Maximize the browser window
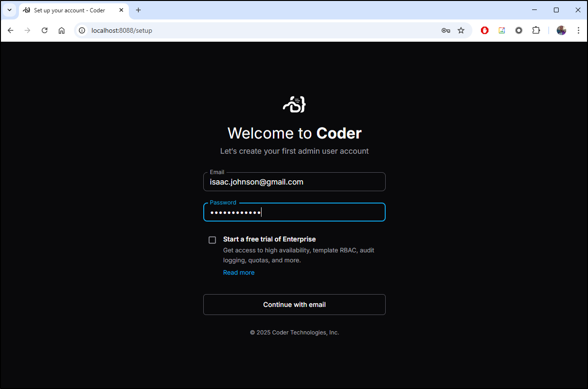Image resolution: width=588 pixels, height=389 pixels. tap(556, 10)
